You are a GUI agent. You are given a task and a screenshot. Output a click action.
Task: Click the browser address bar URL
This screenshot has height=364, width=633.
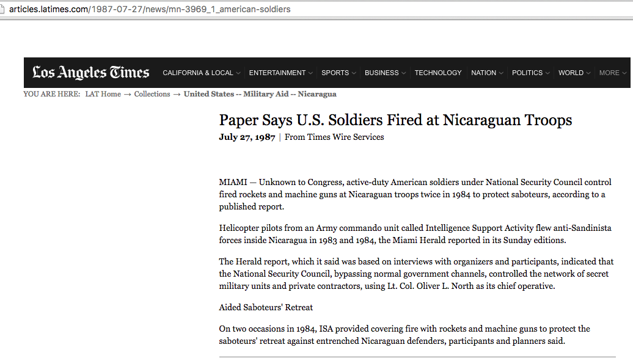coord(150,9)
